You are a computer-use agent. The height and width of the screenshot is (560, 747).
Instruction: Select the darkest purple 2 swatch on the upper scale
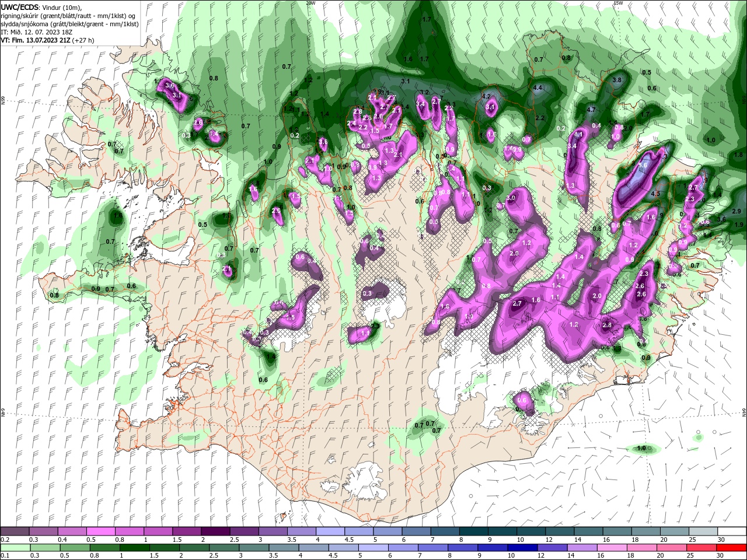pyautogui.click(x=215, y=531)
